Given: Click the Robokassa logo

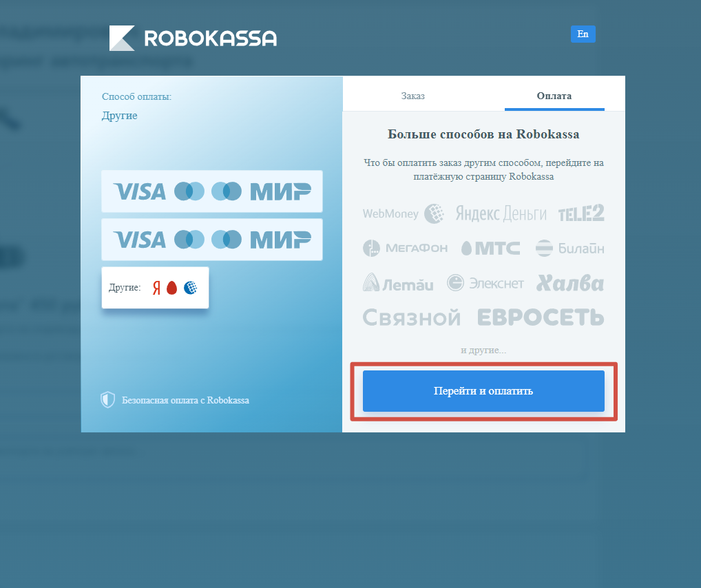Looking at the screenshot, I should click(x=193, y=38).
